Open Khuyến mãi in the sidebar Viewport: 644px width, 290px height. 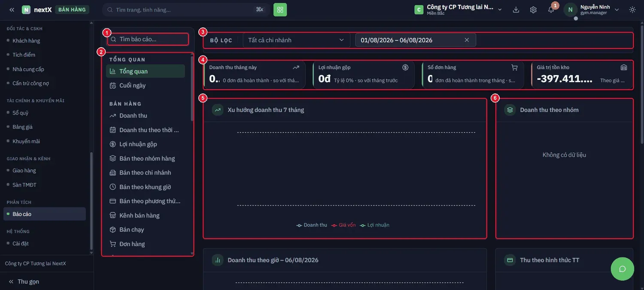[45, 141]
